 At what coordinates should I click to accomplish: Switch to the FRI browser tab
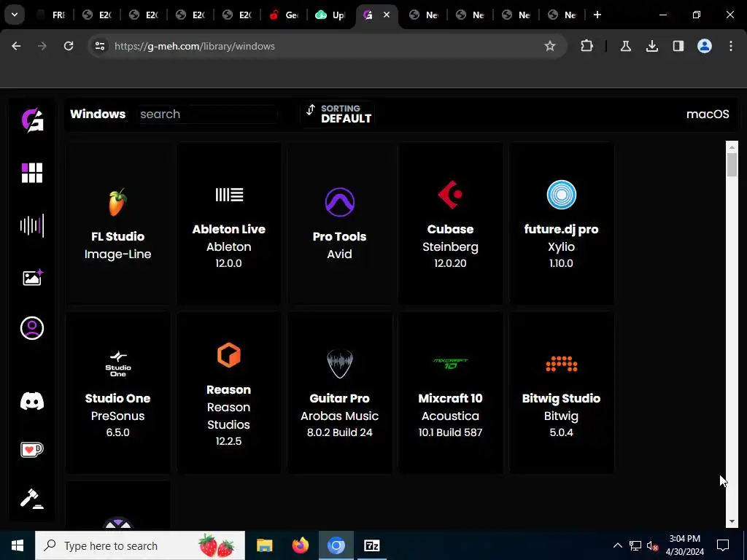[x=52, y=15]
